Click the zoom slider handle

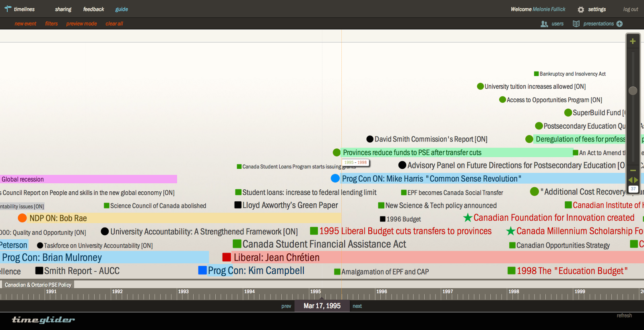point(633,91)
